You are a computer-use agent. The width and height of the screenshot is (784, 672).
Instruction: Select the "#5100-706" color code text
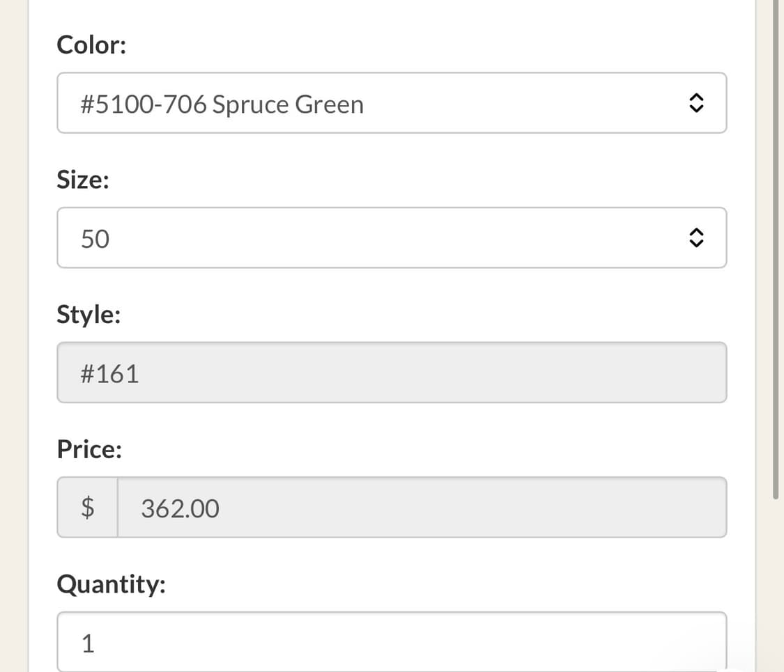pos(143,104)
